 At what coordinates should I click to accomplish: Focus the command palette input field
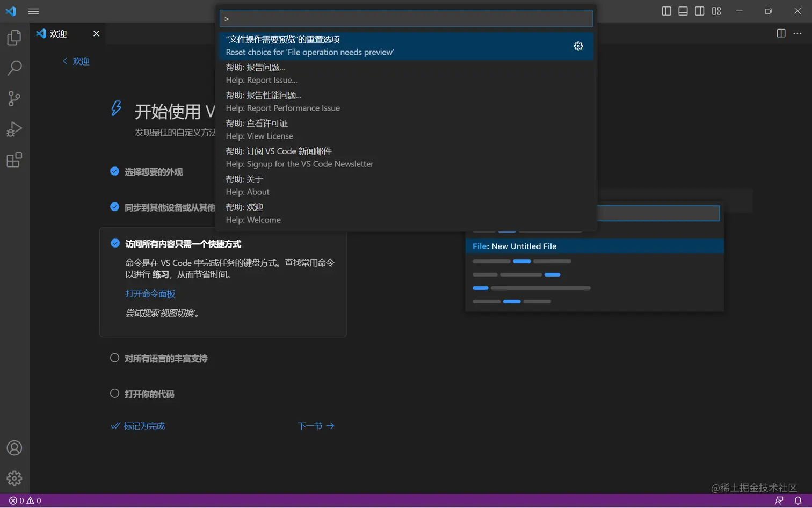pyautogui.click(x=406, y=18)
